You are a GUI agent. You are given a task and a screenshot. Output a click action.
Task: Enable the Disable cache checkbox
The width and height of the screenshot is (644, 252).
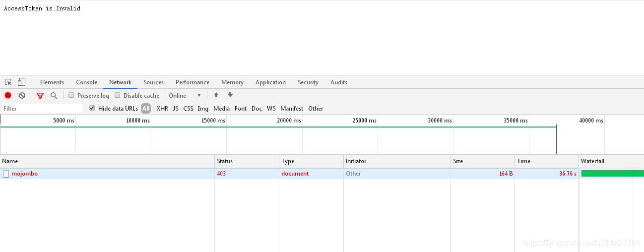118,95
